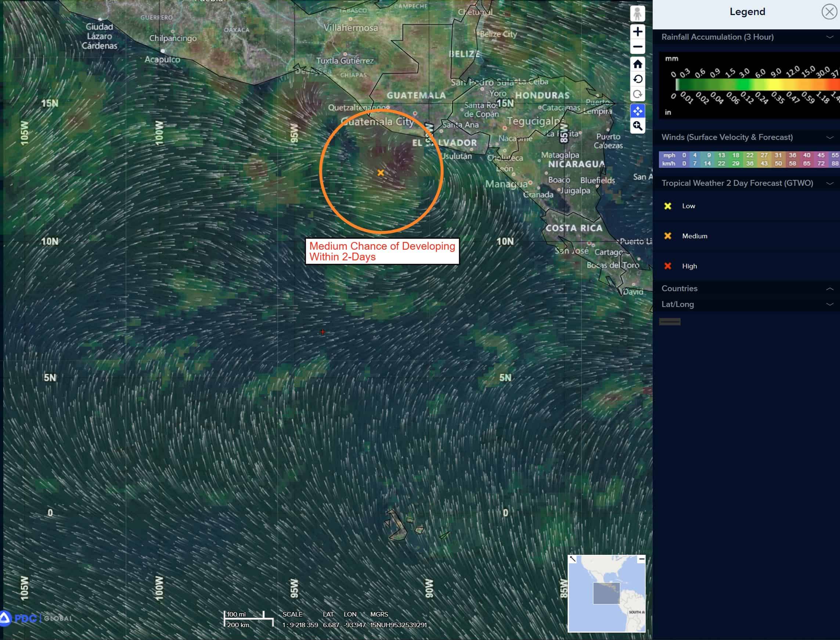Select the zoom-to-area magnifier tool
Viewport: 840px width, 640px height.
[x=637, y=126]
